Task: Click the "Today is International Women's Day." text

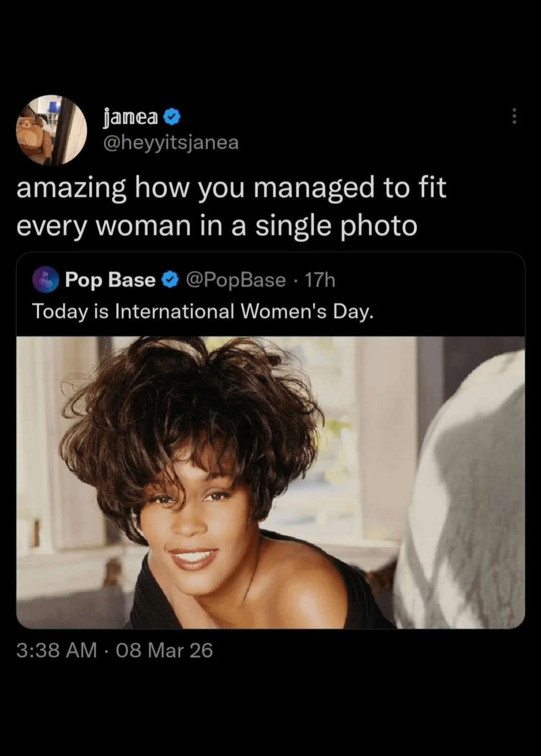Action: [203, 311]
